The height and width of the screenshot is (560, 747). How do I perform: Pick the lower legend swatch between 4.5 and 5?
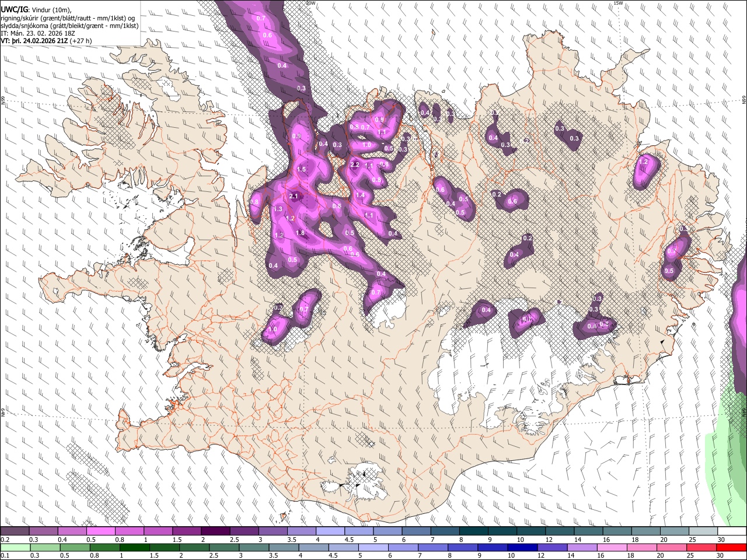(344, 547)
